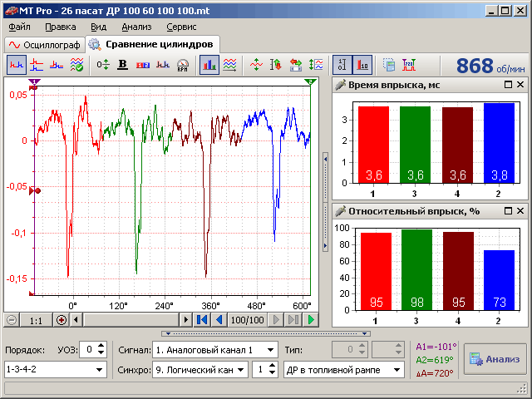Click the Анализ button with calculator icon
This screenshot has width=532, height=399.
(495, 359)
